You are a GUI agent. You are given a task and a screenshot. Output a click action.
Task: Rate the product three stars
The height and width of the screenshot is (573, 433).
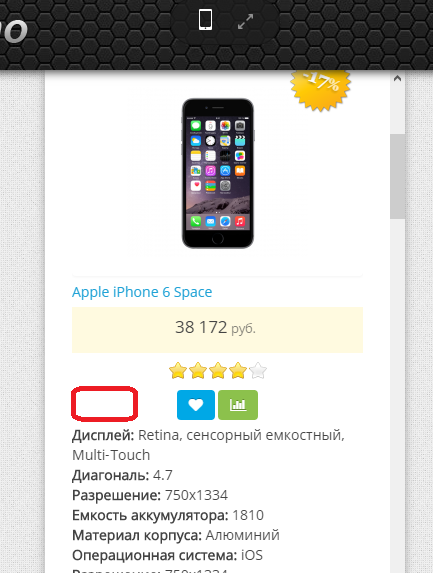(x=218, y=371)
